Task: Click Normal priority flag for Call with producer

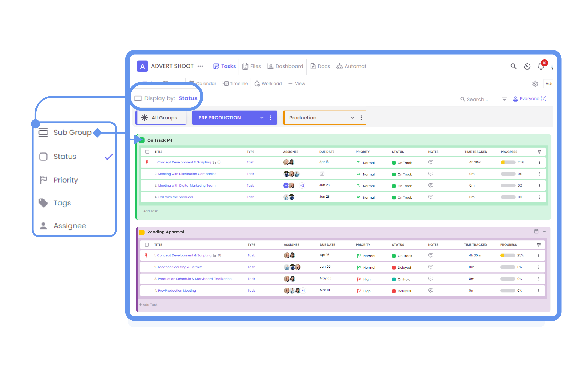Action: [x=358, y=198]
